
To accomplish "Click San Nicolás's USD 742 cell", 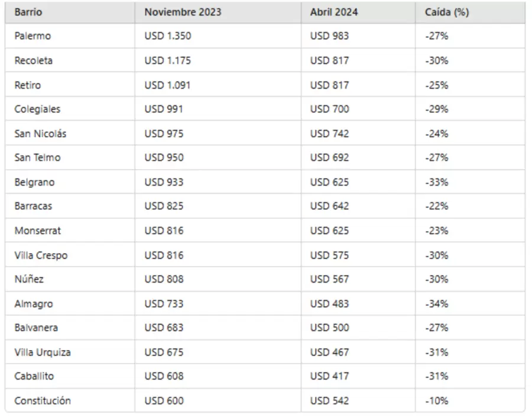I will tap(329, 134).
